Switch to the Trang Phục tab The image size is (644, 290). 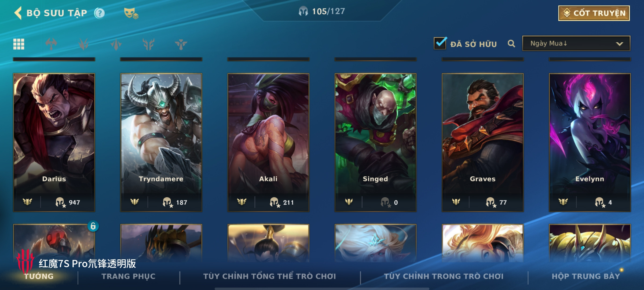tap(129, 276)
